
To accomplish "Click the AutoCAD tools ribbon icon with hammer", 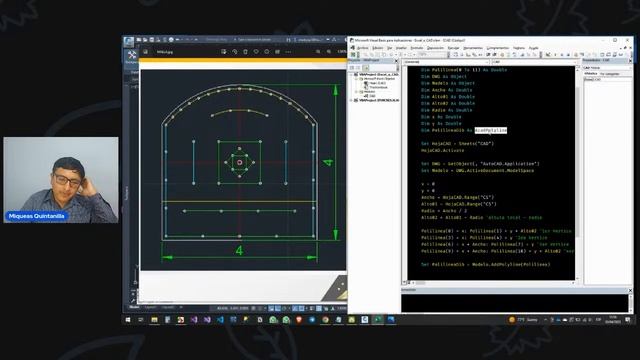I will click(x=131, y=55).
